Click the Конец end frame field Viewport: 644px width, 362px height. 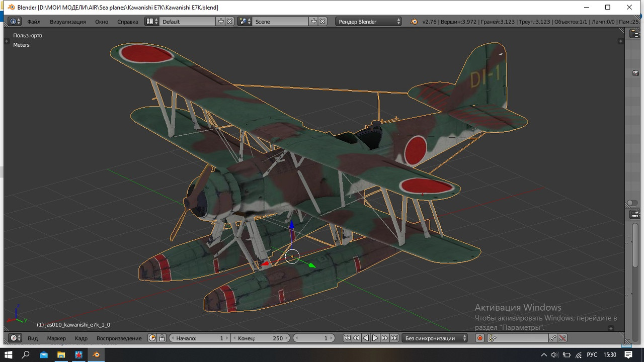pyautogui.click(x=260, y=338)
